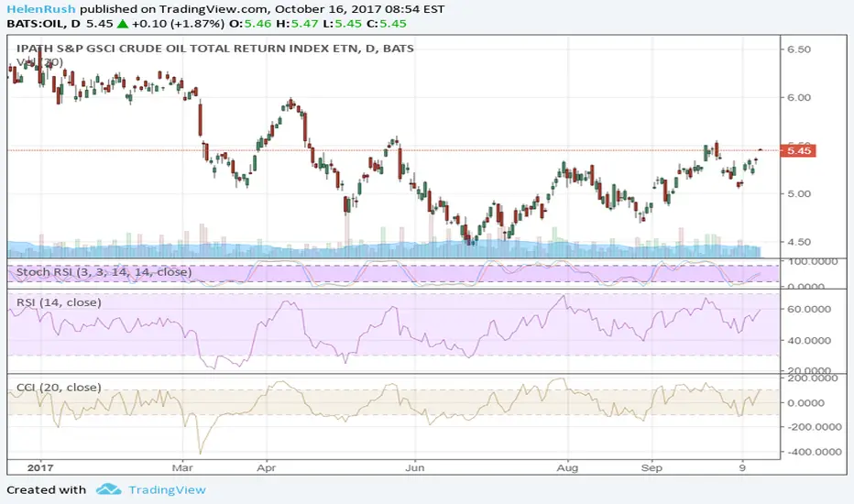The width and height of the screenshot is (854, 504).
Task: Click the 100.0000 Stoch RSI scale label
Action: [812, 261]
